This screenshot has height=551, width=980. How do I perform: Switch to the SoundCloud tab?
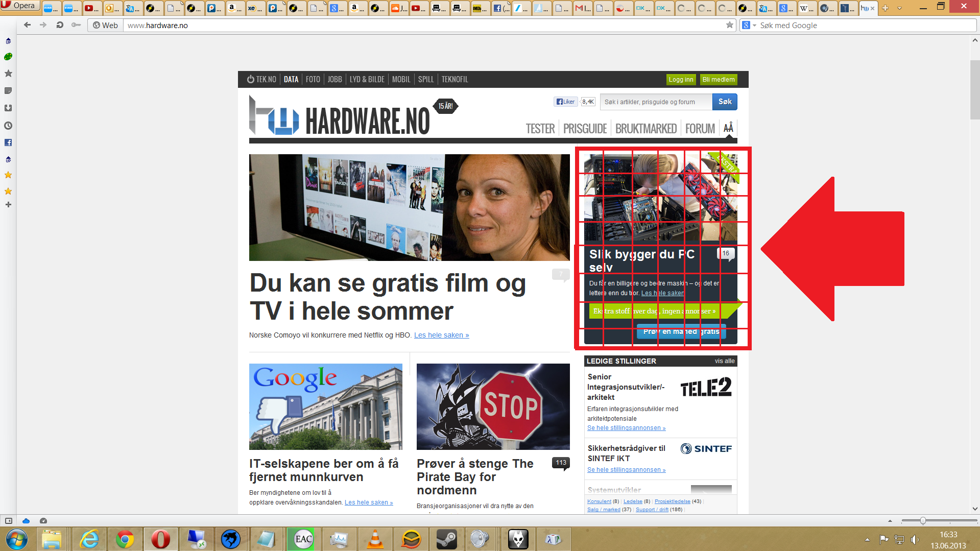pos(399,8)
